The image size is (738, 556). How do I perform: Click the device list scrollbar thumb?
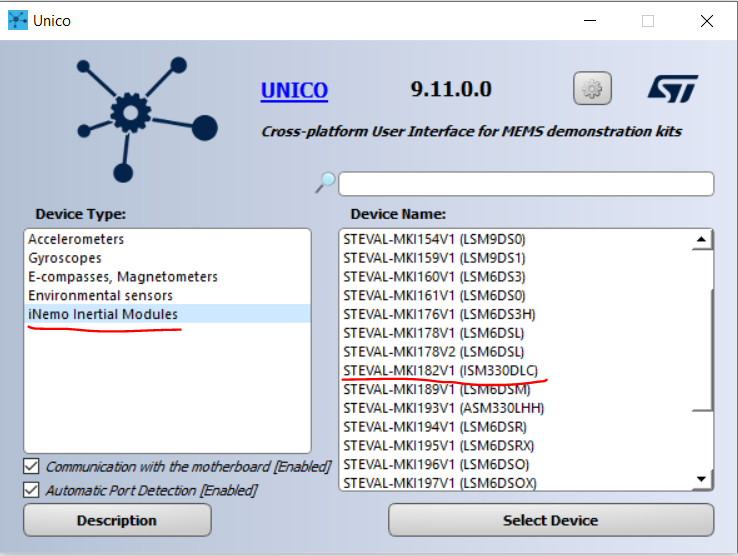(x=702, y=349)
